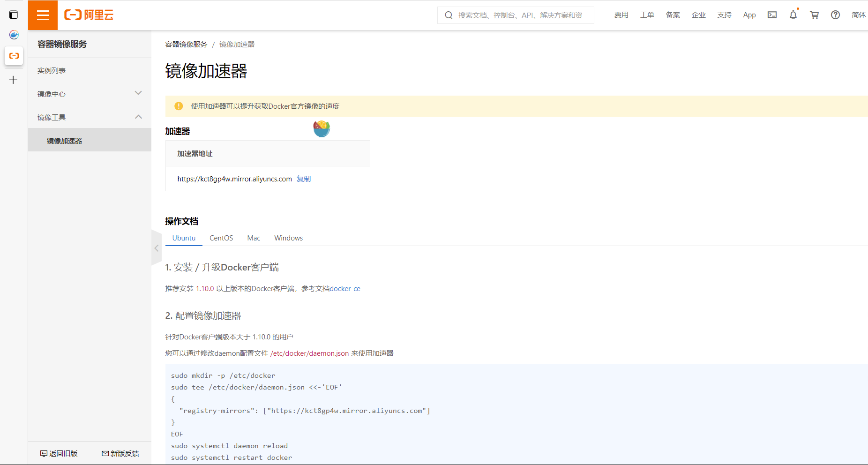Copy the accelerator address via 复制
Screen dimensions: 868x465
[x=304, y=179]
